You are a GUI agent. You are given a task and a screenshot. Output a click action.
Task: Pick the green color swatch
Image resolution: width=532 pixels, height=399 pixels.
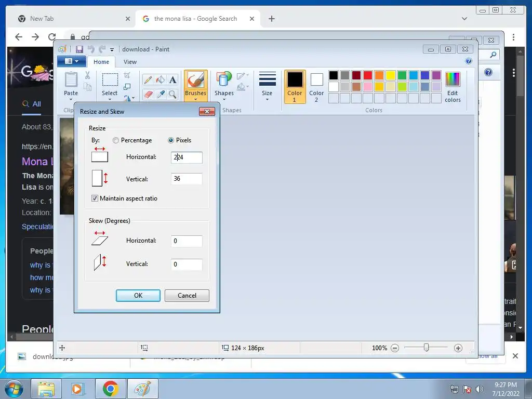[402, 75]
